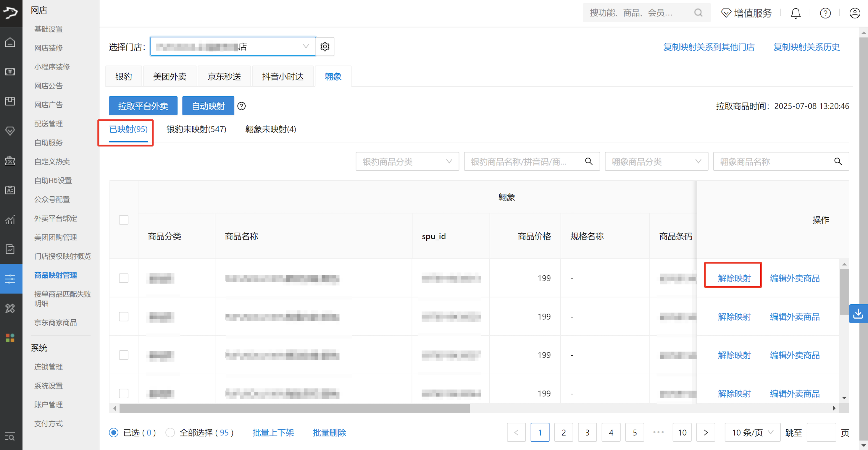Select the 全部选择 (95) radio button
Screen dimensions: 868x450
point(170,433)
